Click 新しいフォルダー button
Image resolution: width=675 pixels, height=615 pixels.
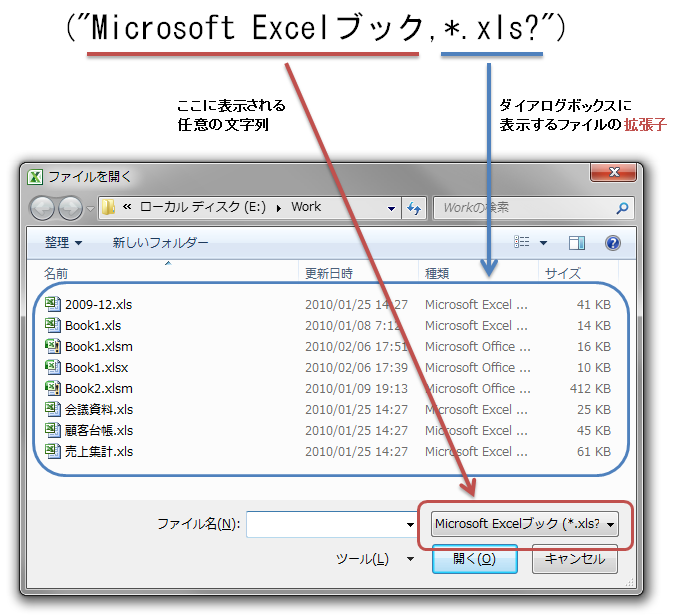tap(160, 243)
